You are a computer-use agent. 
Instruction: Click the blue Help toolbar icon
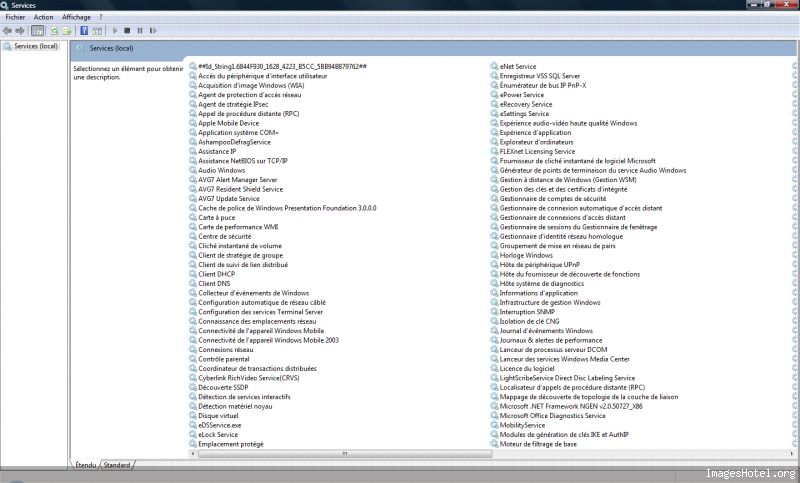84,31
